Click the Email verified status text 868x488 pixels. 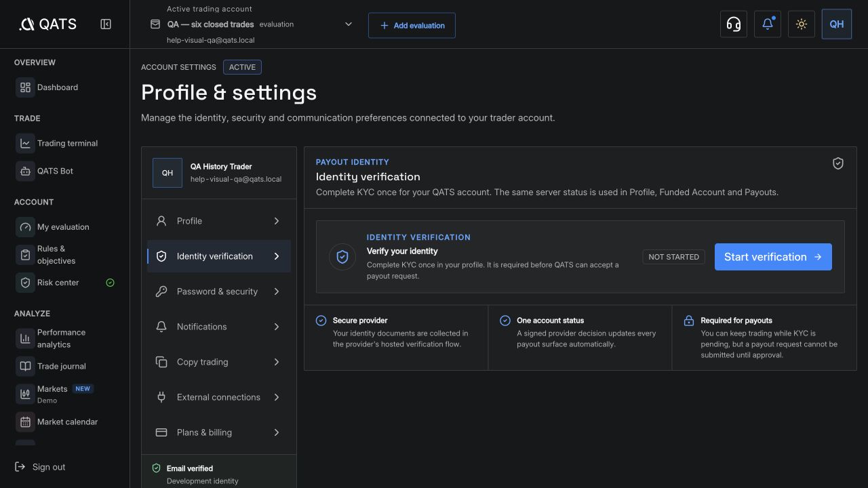tap(190, 468)
